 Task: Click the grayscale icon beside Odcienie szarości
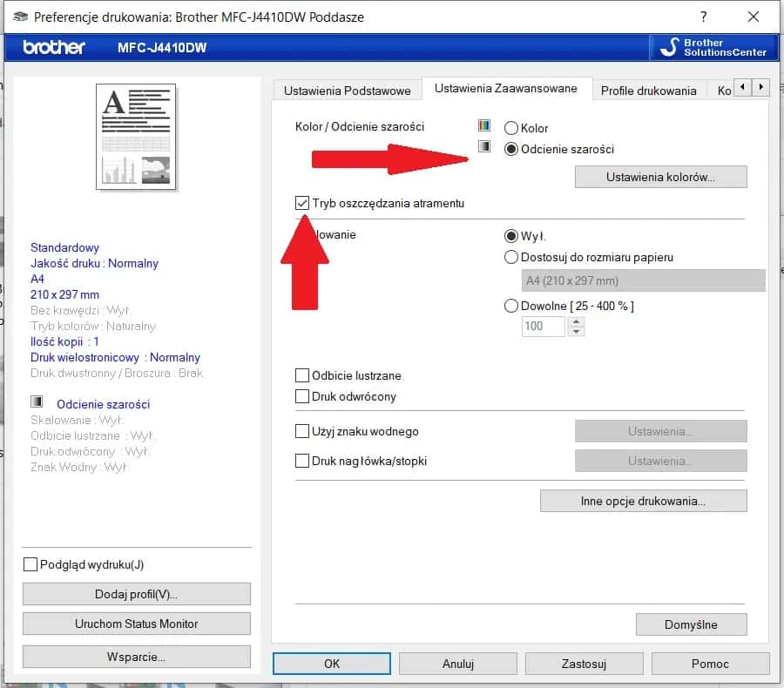click(x=484, y=147)
